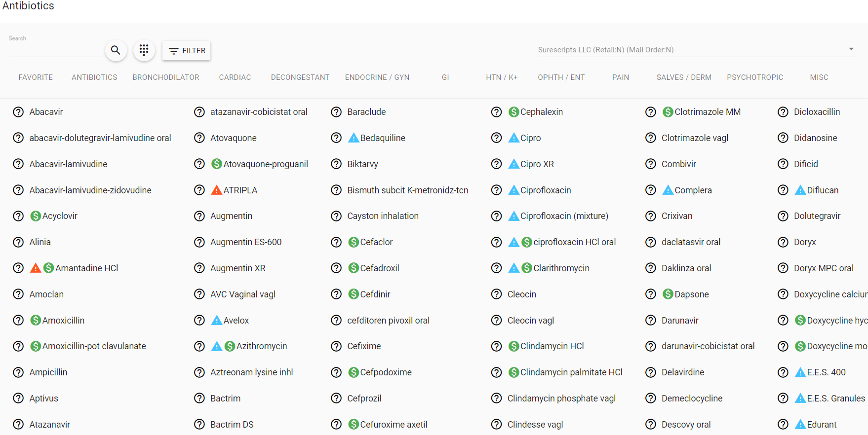Click the blue triangle beside Clarithromycin

pos(513,268)
